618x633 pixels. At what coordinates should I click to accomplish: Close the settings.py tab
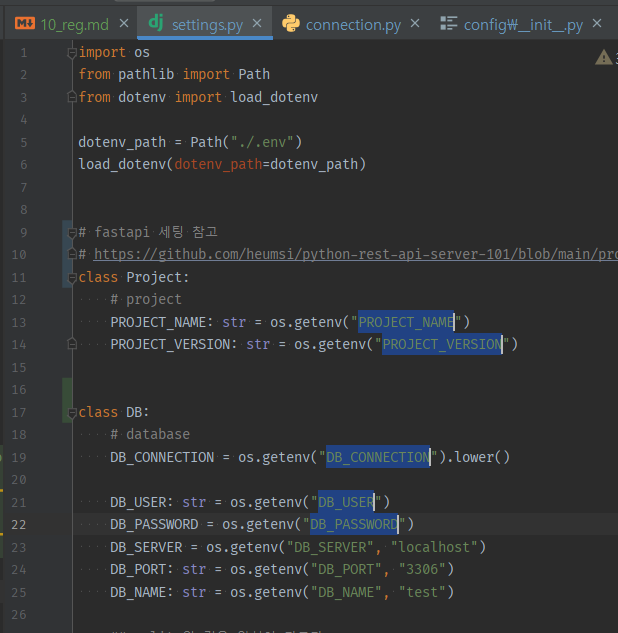tap(257, 23)
